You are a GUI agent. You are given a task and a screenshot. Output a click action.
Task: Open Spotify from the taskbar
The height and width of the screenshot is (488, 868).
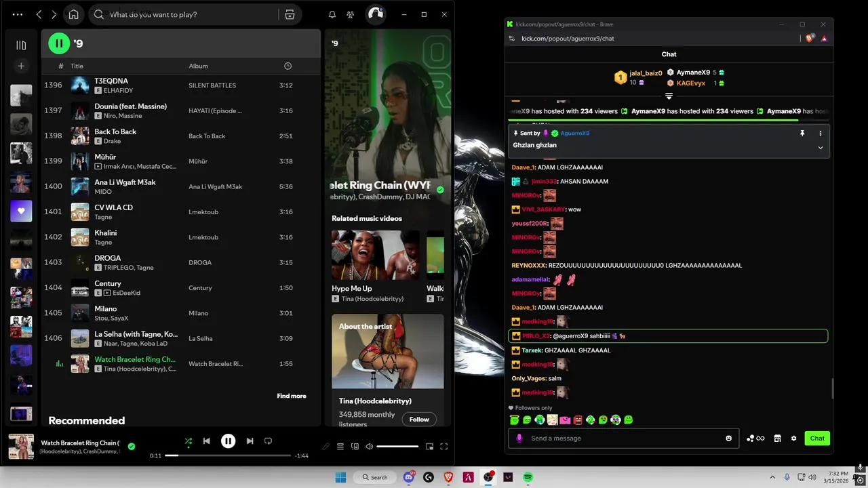pos(528,477)
